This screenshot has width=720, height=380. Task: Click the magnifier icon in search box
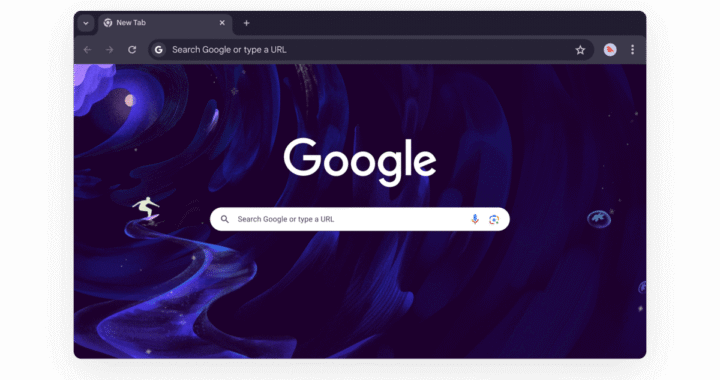click(225, 219)
